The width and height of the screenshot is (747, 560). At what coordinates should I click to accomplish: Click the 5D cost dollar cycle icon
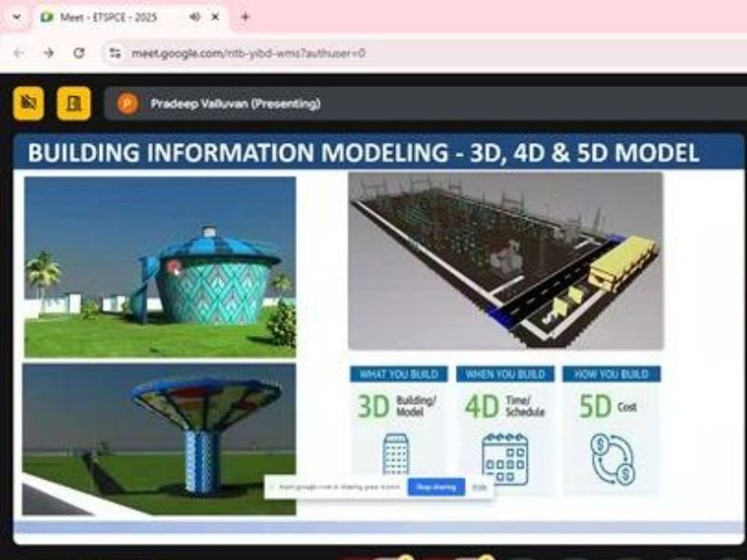click(612, 458)
